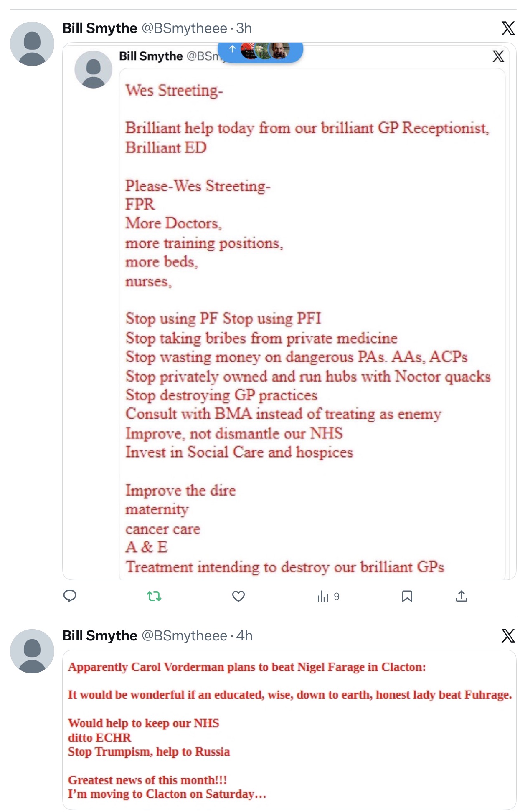Open Bill Smythe name in quoted post
The width and height of the screenshot is (520, 812).
tap(151, 56)
